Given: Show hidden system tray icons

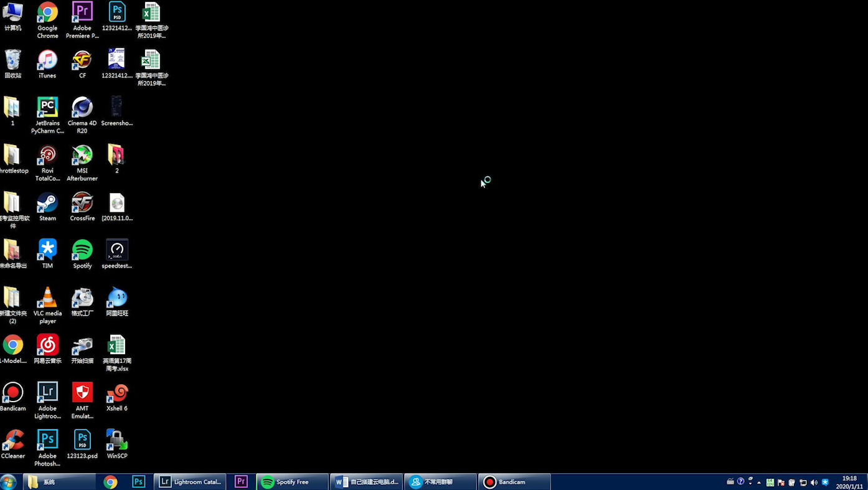Looking at the screenshot, I should (759, 483).
